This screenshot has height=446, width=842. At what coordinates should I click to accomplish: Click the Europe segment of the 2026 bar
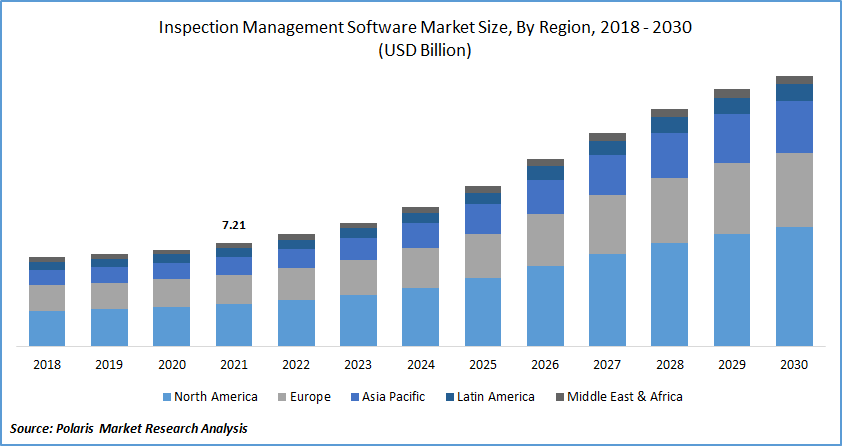pos(545,240)
